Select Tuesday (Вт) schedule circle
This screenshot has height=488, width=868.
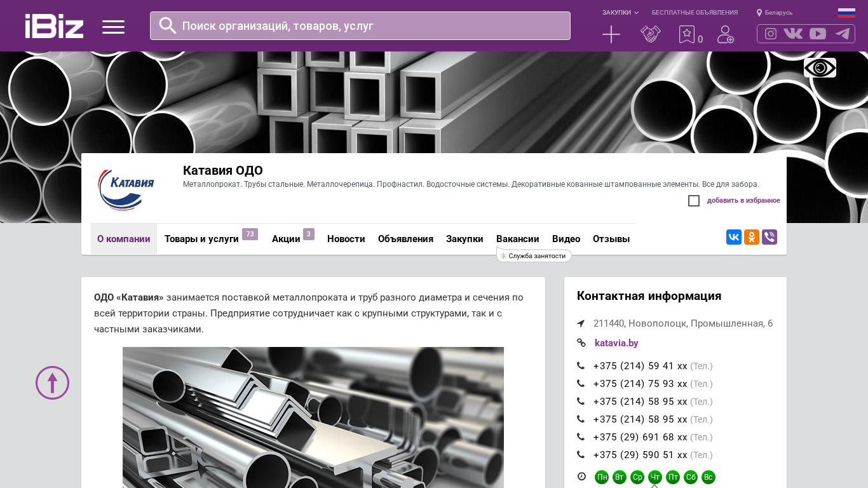point(620,477)
